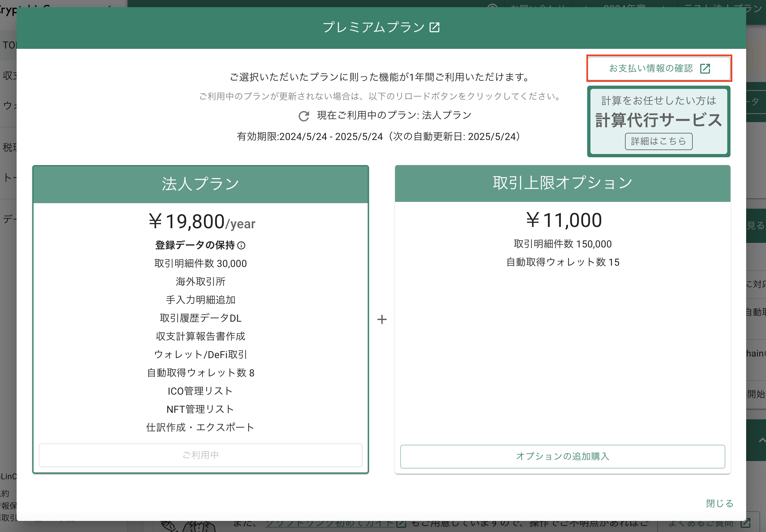The width and height of the screenshot is (766, 532).
Task: Click the 手入力明細追加 feature line
Action: pos(200,300)
